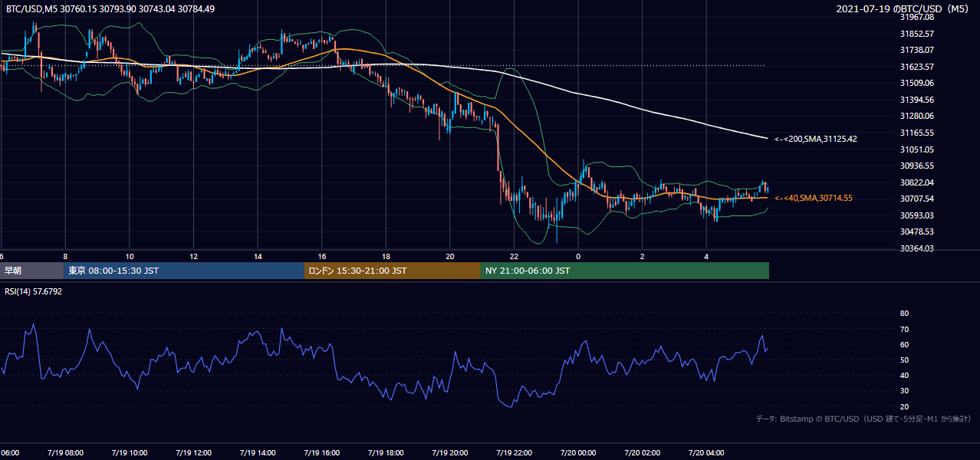Click the price axis label 30478.53
This screenshot has height=460, width=980.
click(918, 232)
